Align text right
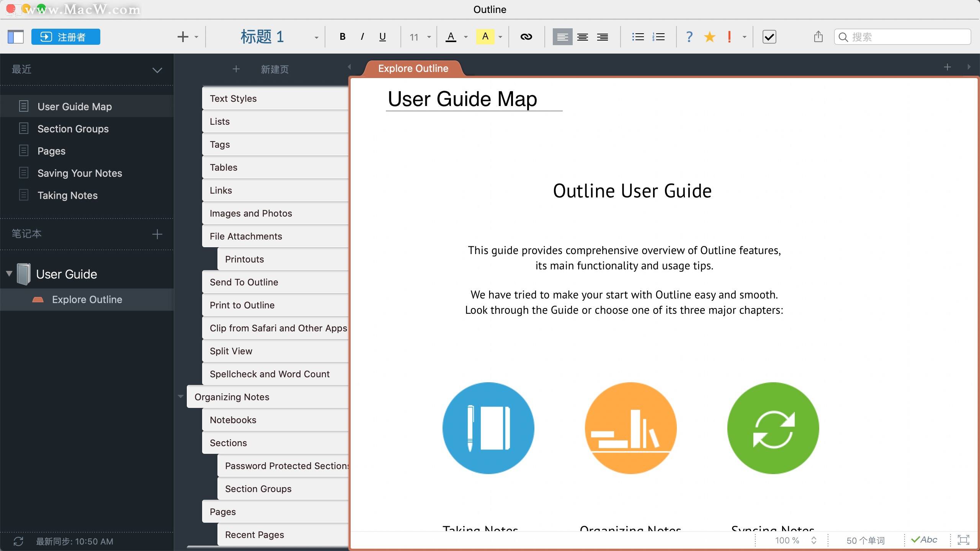Viewport: 980px width, 551px height. point(603,37)
